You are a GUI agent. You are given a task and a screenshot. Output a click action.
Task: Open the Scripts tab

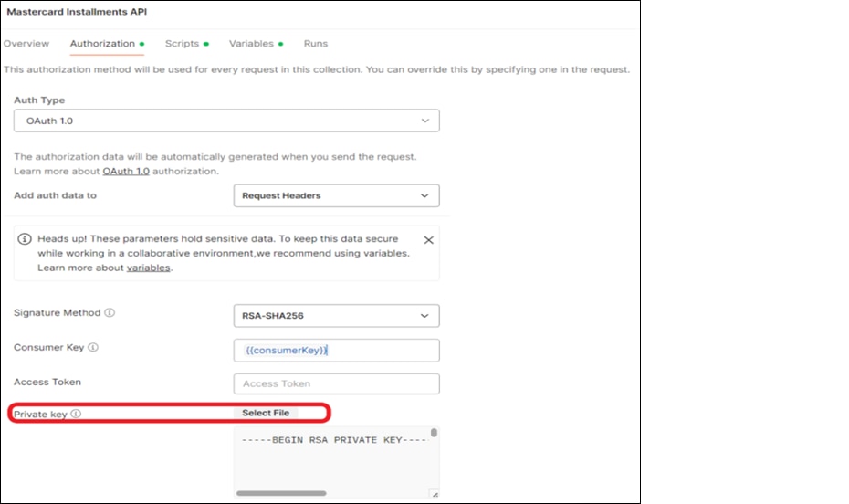click(x=182, y=44)
